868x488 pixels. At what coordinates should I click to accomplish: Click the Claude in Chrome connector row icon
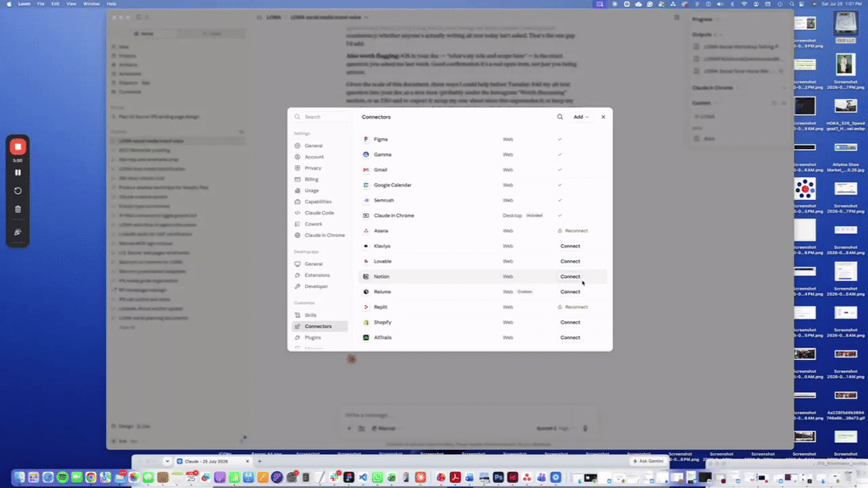point(366,215)
